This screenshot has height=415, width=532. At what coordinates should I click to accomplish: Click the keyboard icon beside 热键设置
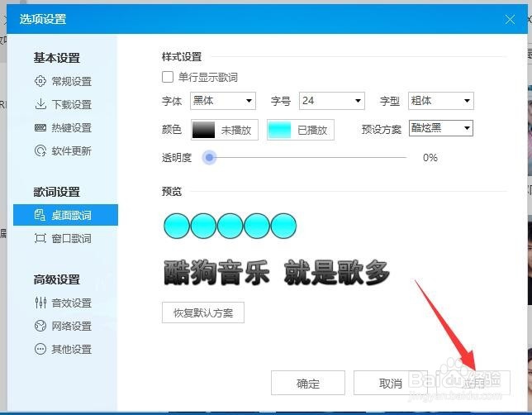[40, 127]
